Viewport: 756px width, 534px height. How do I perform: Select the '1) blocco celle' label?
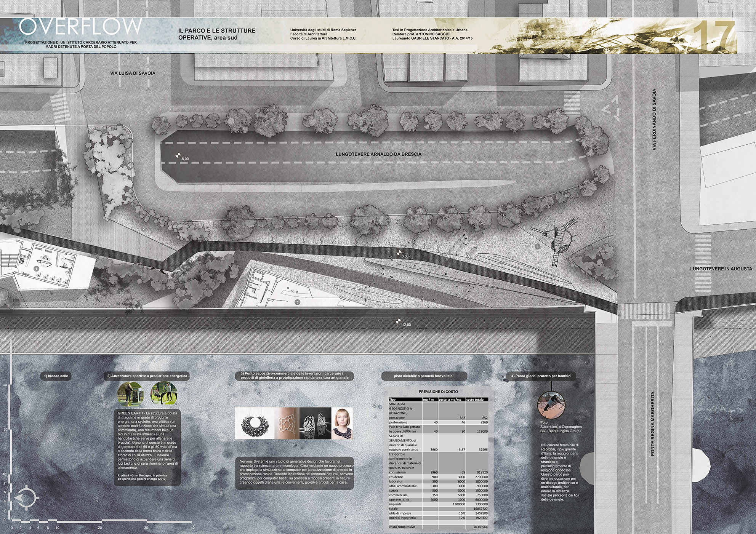(56, 376)
